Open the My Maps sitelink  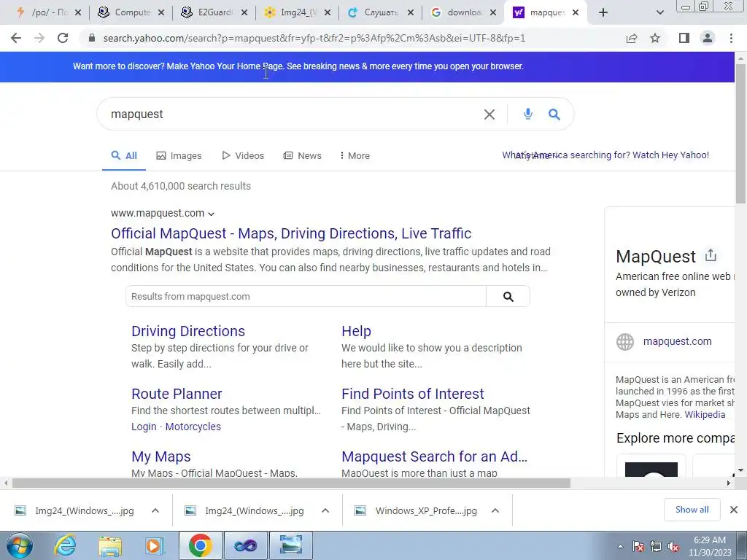tap(161, 456)
